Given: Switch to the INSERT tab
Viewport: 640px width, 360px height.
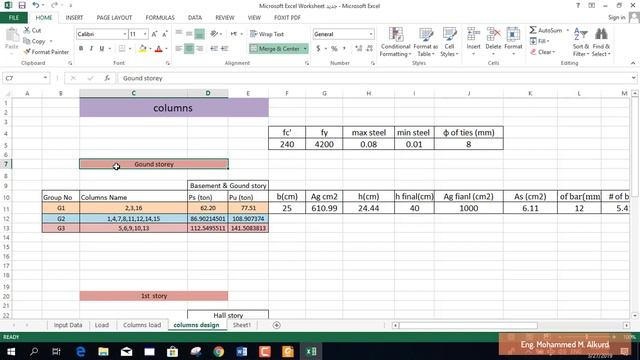Looking at the screenshot, I should tap(74, 18).
